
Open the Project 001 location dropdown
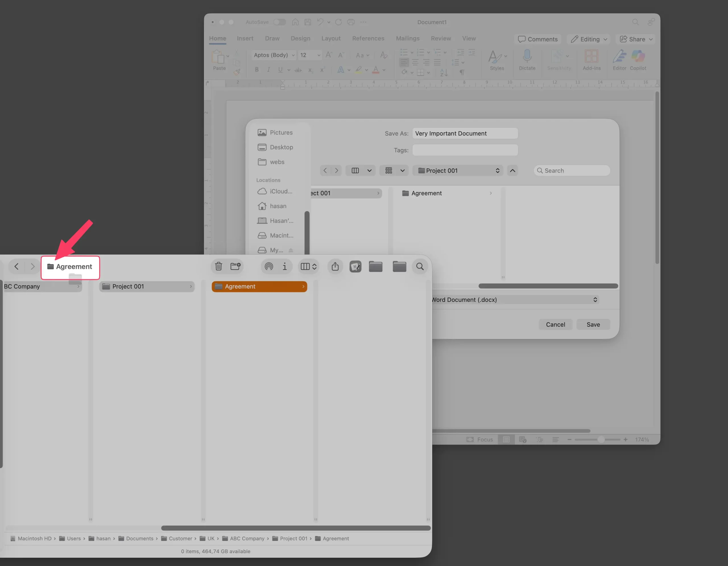pos(458,171)
